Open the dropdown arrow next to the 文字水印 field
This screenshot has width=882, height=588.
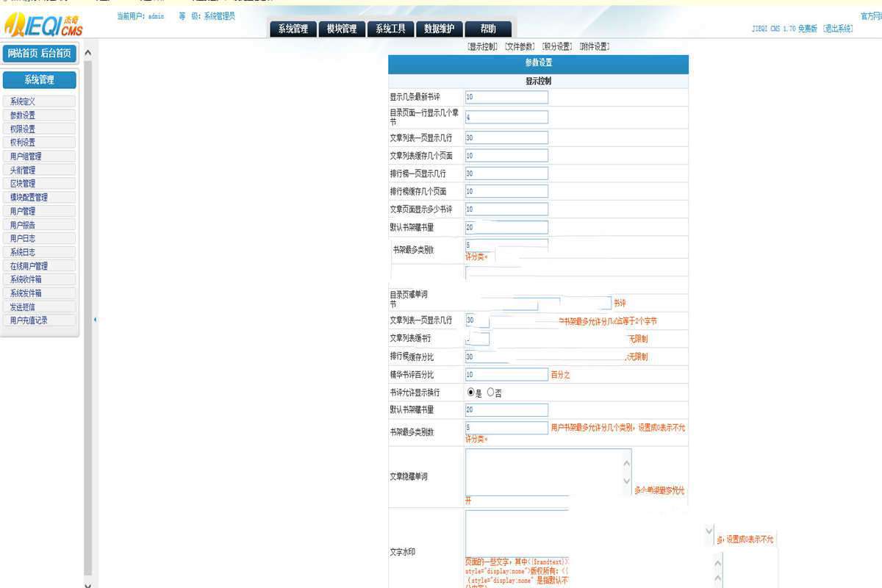point(709,531)
